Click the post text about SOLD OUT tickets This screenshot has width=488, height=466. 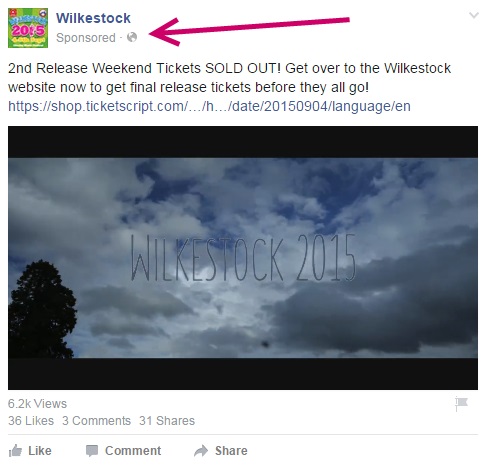coord(229,78)
